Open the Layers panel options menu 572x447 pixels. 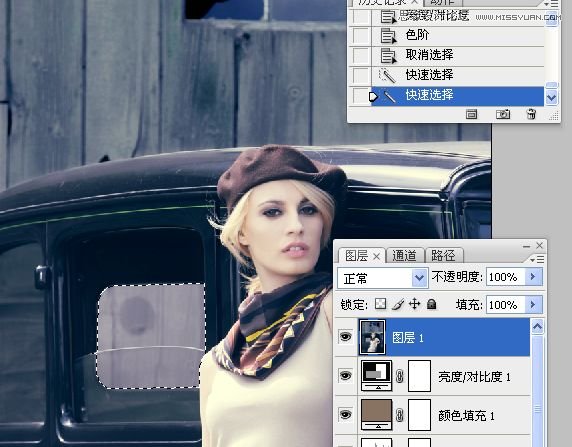[537, 259]
